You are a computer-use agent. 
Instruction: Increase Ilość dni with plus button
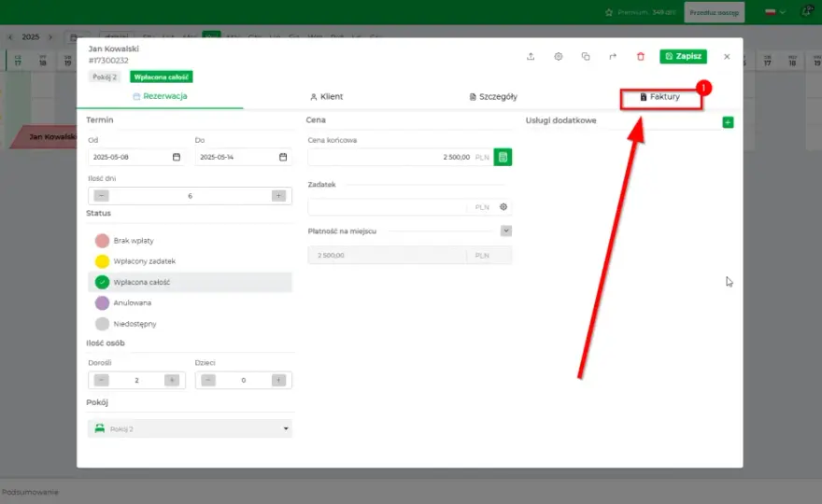point(278,196)
